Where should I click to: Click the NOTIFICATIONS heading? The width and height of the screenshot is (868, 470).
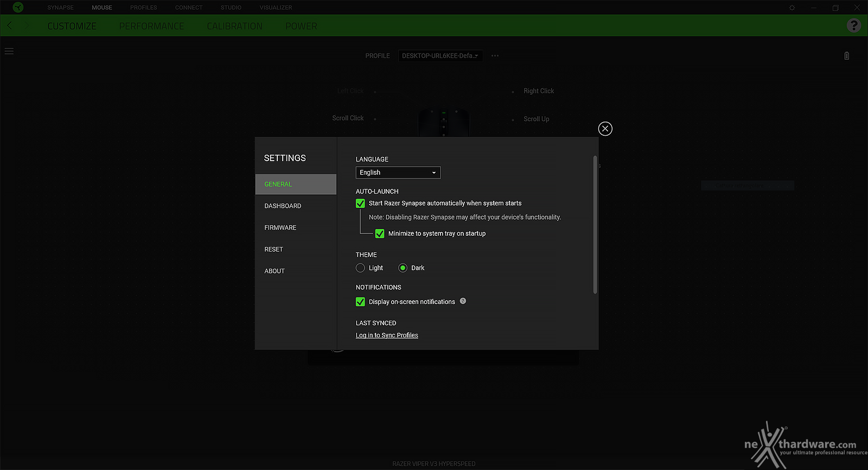pos(379,287)
